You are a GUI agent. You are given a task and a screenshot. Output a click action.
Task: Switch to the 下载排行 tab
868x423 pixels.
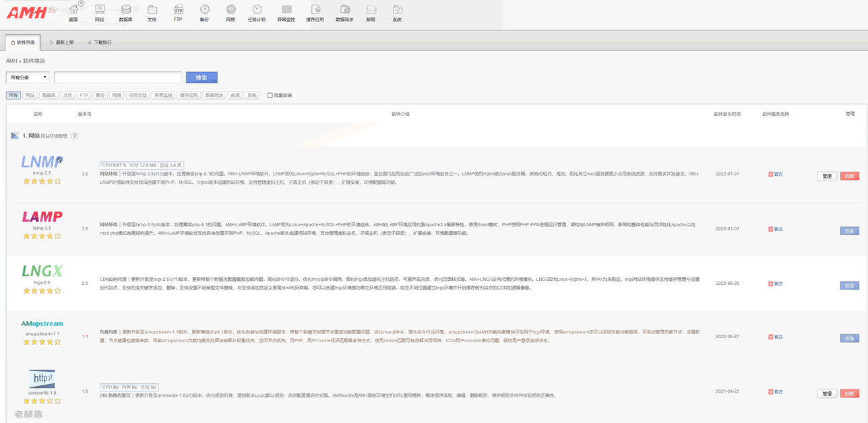[100, 42]
